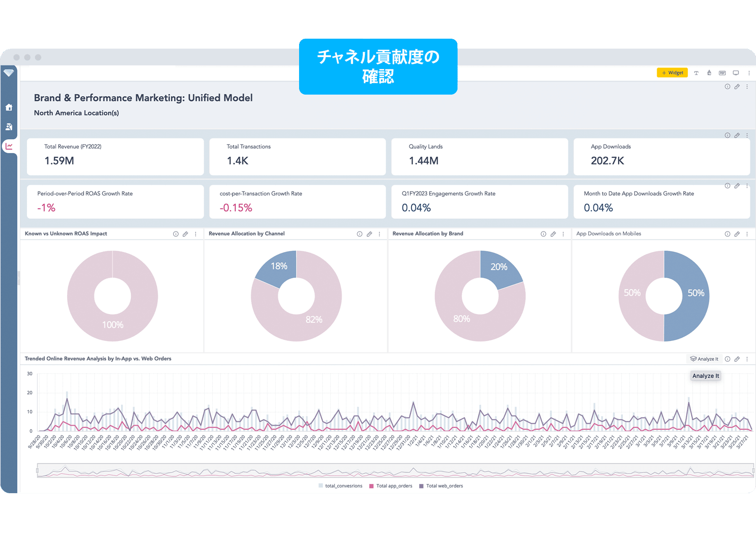The width and height of the screenshot is (756, 556).
Task: Click the left handle of chart range navigator
Action: (37, 470)
